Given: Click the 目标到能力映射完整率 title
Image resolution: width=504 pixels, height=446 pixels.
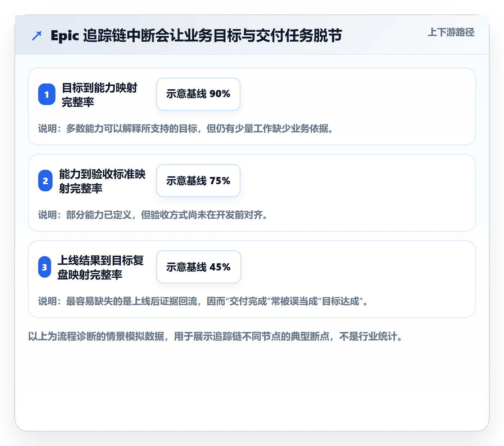Looking at the screenshot, I should (99, 95).
